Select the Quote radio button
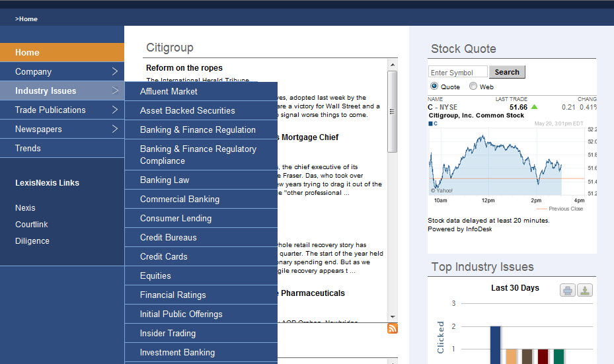Viewport: 614px width, 364px height. click(434, 87)
